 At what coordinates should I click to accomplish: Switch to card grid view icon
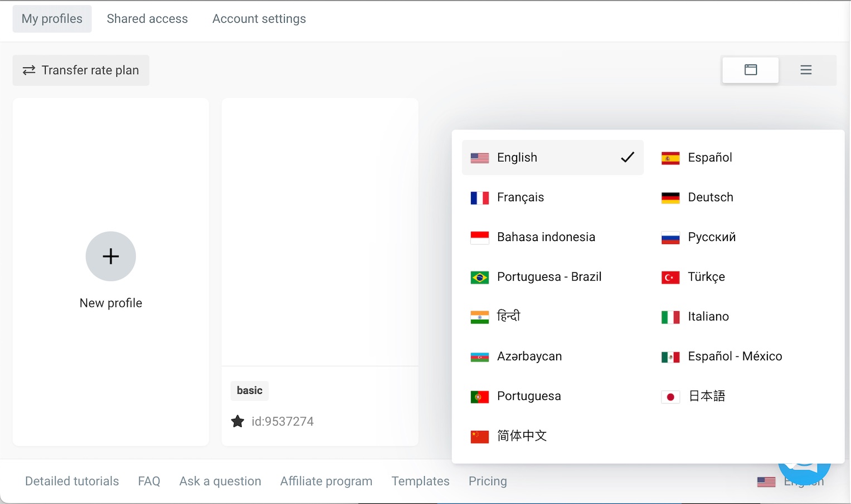751,70
